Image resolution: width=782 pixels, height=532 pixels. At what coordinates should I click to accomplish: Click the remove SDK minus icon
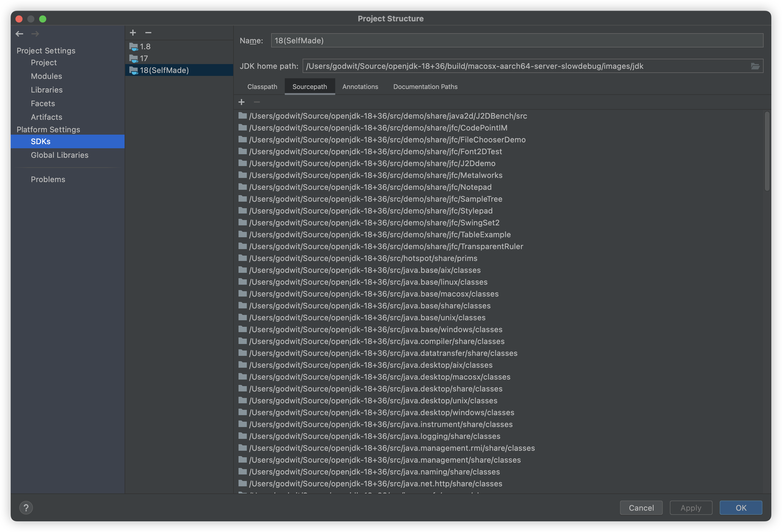(x=148, y=33)
